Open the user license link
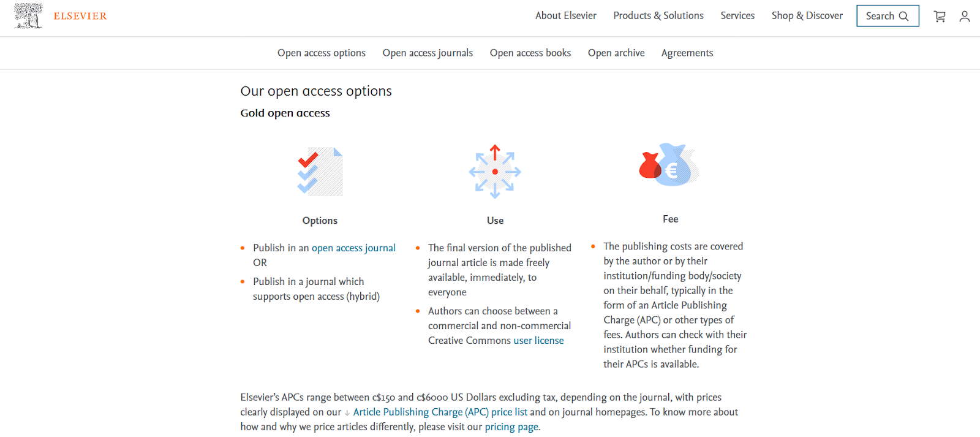This screenshot has width=980, height=437. 539,341
